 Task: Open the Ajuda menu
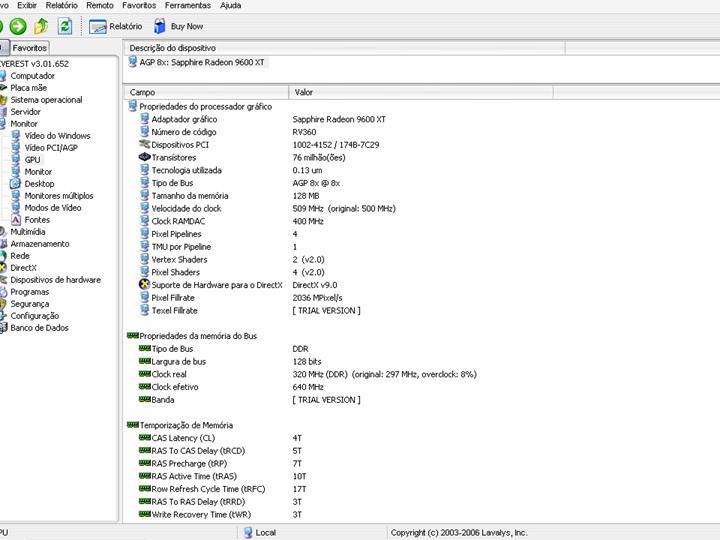(231, 6)
